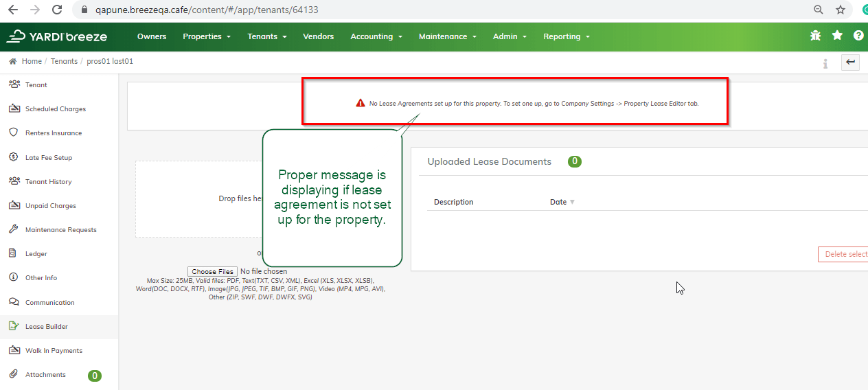Reload the page with the refresh icon
Screen dimensions: 868x390
pos(57,10)
